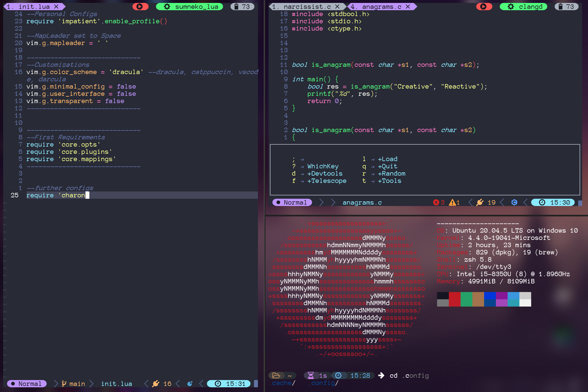Screen dimensions: 588x392
Task: Select +Devtools in WhichKey menu
Action: click(325, 173)
